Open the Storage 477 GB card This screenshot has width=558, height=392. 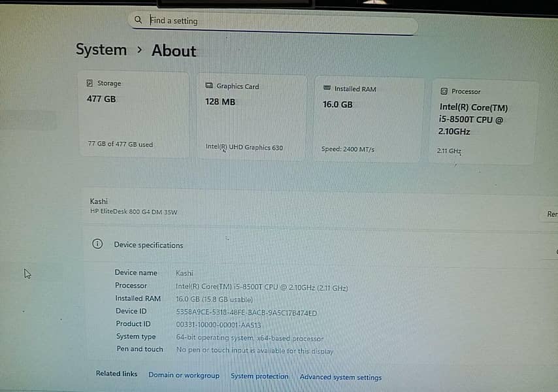coord(133,114)
